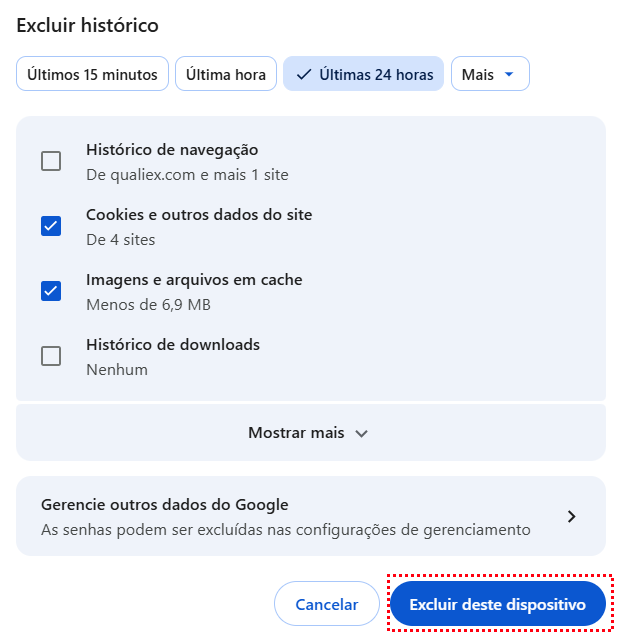Click Excluir deste dispositivo button

[x=497, y=604]
